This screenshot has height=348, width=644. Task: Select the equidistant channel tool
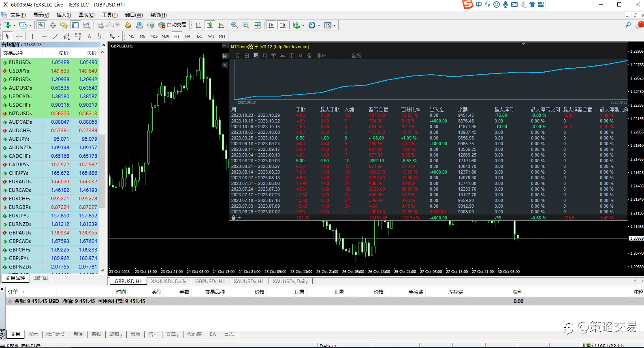point(66,36)
